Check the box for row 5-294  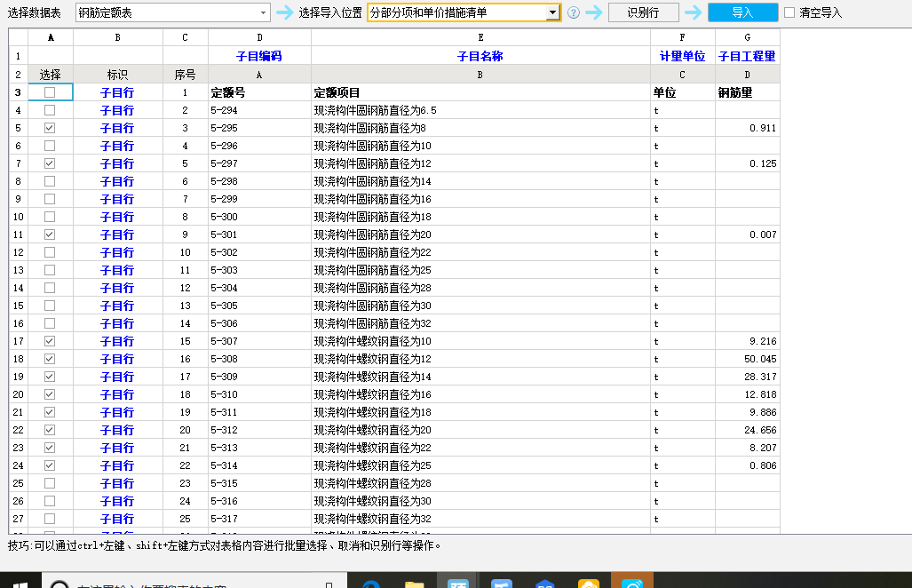coord(50,110)
